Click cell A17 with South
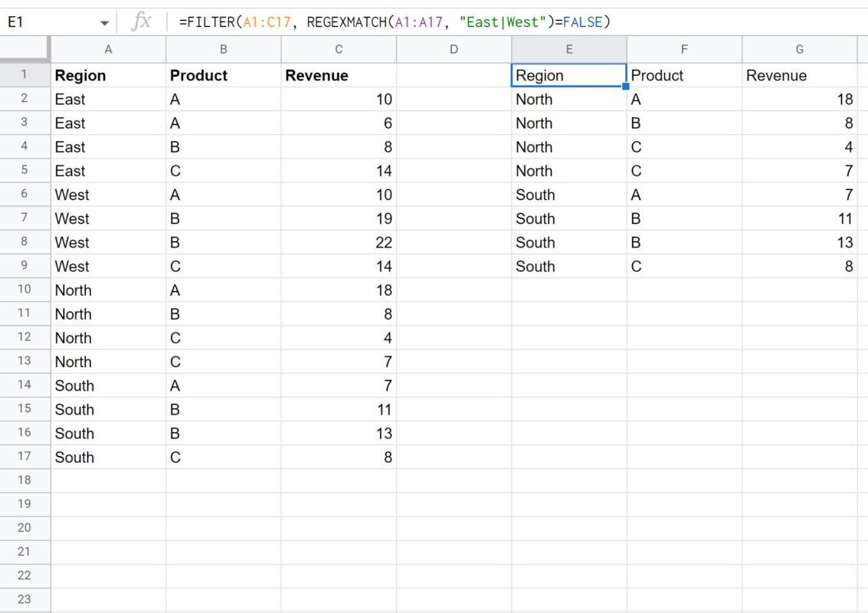The image size is (868, 613). (109, 457)
